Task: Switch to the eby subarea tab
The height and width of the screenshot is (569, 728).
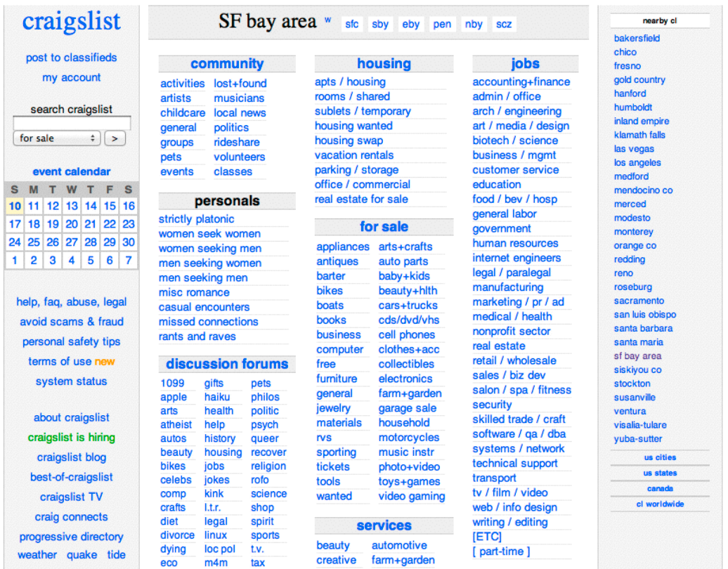Action: click(x=411, y=24)
